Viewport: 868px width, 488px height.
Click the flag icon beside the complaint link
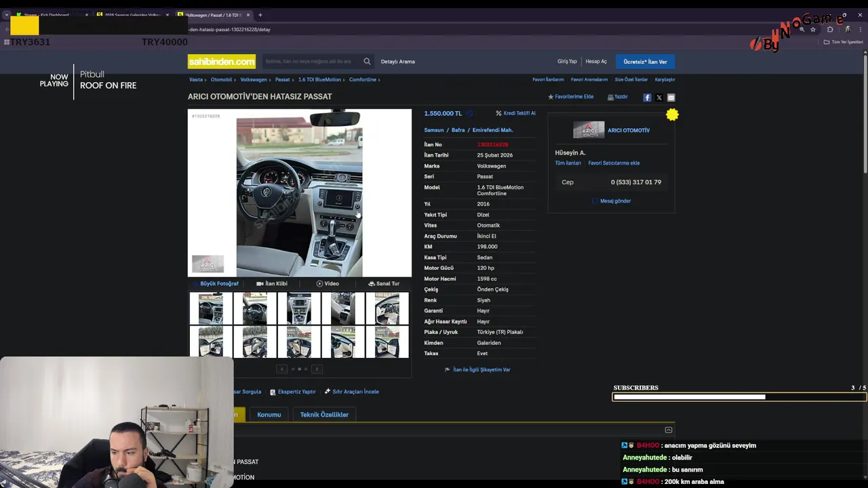448,369
